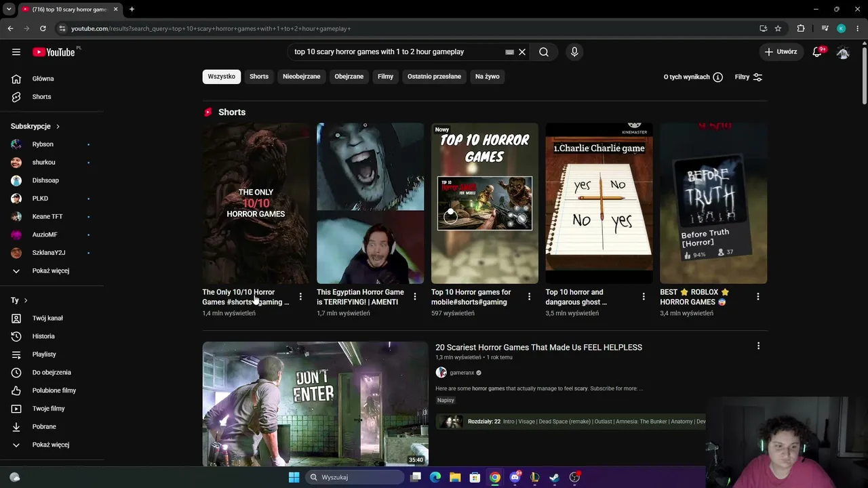
Task: Click the magnifying glass search button
Action: click(544, 52)
